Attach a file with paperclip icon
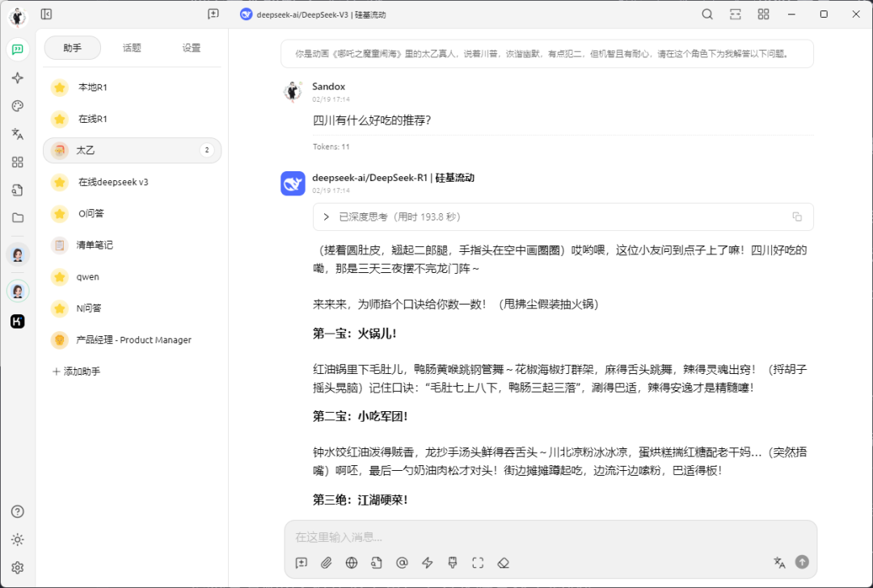873x588 pixels. point(327,563)
